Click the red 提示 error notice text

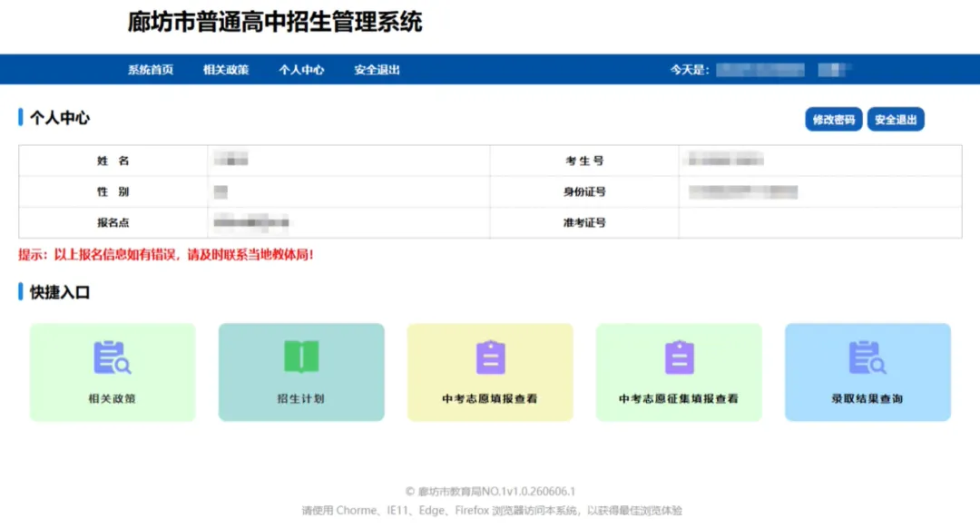(166, 255)
